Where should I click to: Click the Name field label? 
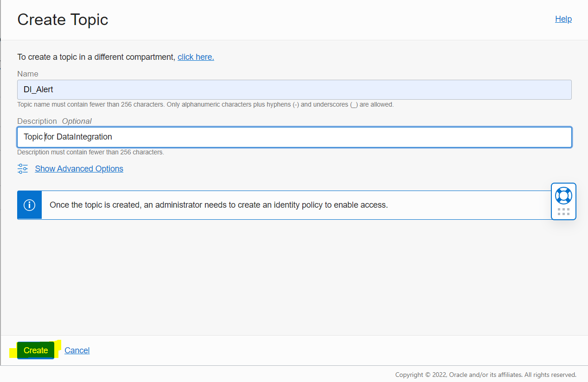click(x=28, y=74)
